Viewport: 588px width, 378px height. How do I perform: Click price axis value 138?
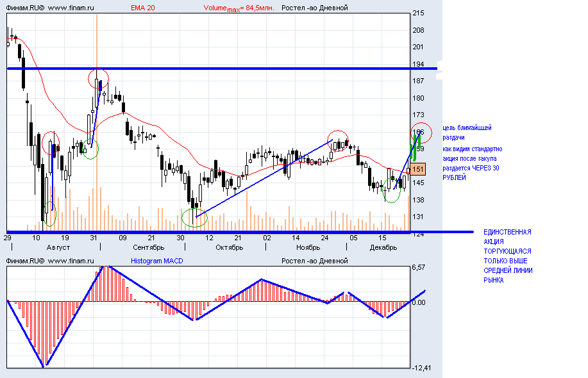[418, 200]
